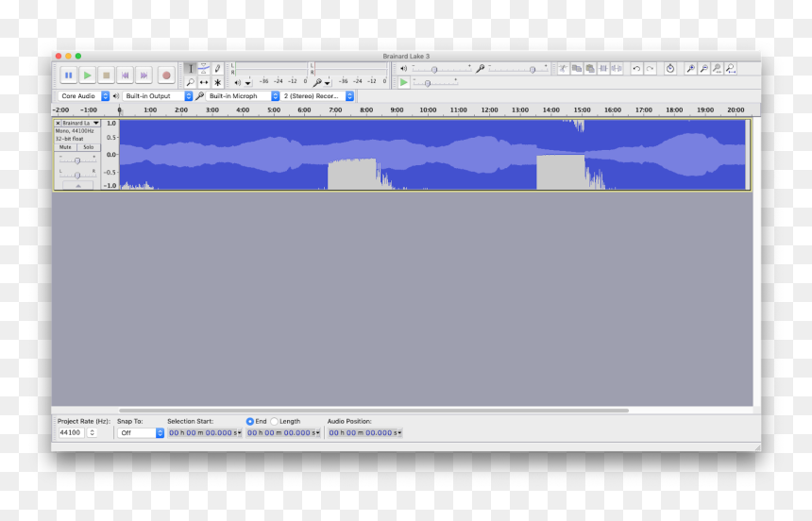Click the Zoom Out magnifier
812x521 pixels.
(x=703, y=68)
